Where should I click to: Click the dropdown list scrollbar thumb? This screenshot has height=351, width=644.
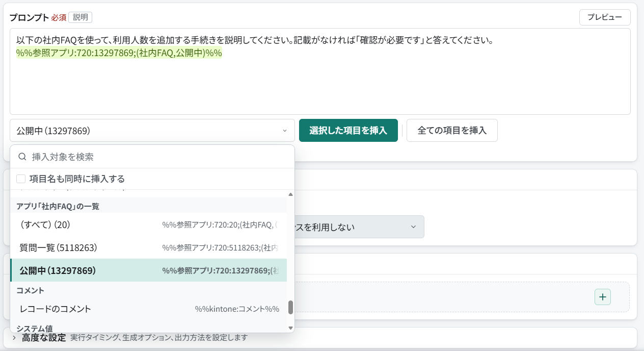291,307
